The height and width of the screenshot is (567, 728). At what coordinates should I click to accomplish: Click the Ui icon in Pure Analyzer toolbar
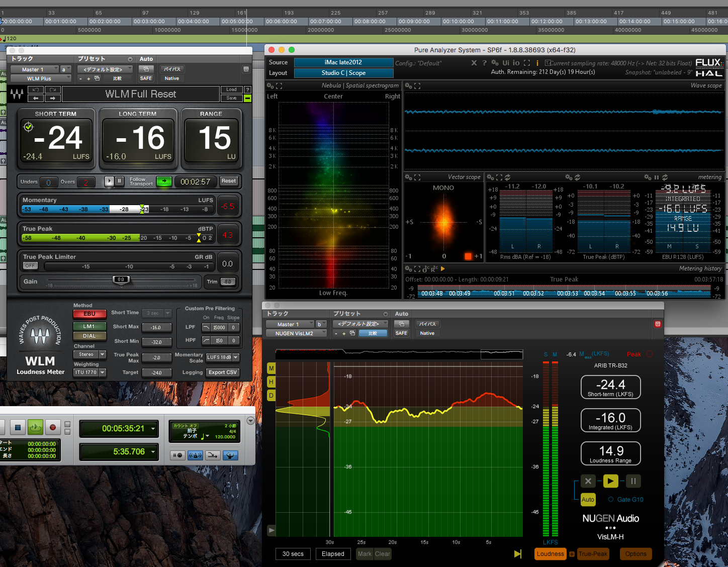506,63
